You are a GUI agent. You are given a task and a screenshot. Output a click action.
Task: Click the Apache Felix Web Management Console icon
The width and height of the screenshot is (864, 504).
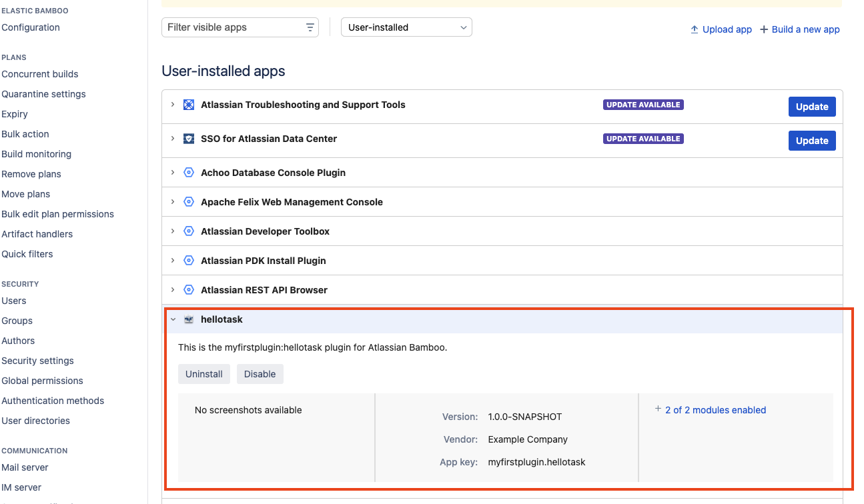pyautogui.click(x=189, y=202)
